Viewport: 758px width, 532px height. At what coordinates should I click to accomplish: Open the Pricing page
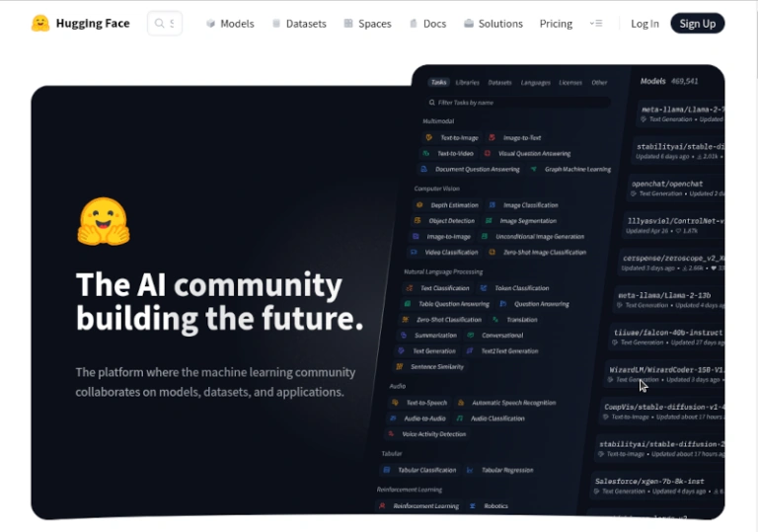tap(556, 24)
